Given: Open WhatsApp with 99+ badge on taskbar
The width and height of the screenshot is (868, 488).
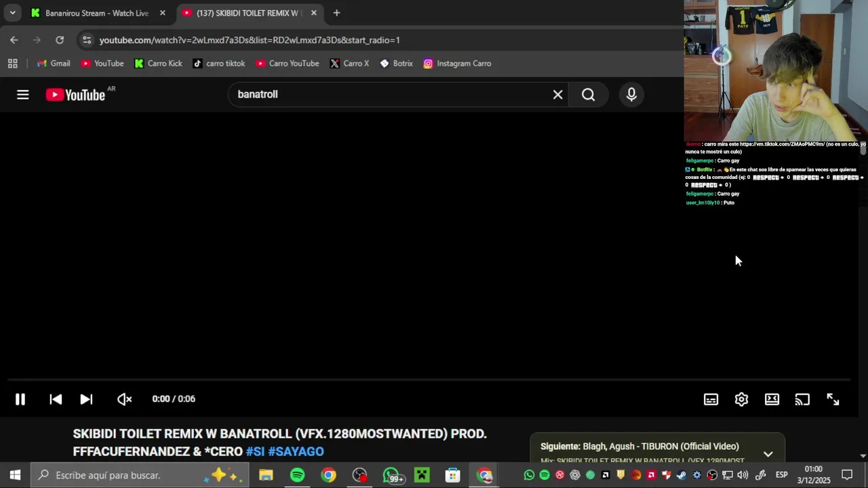Looking at the screenshot, I should 392,475.
